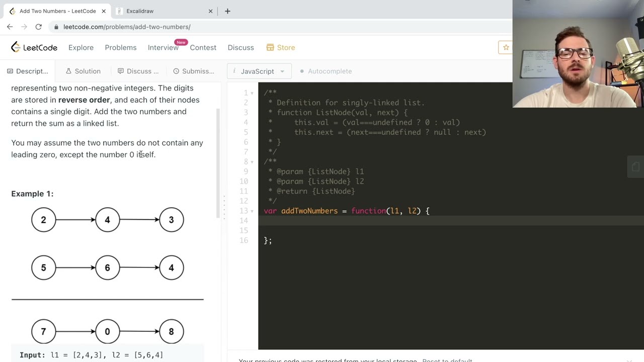Click the star icon button in navbar
The image size is (644, 362).
[x=506, y=47]
